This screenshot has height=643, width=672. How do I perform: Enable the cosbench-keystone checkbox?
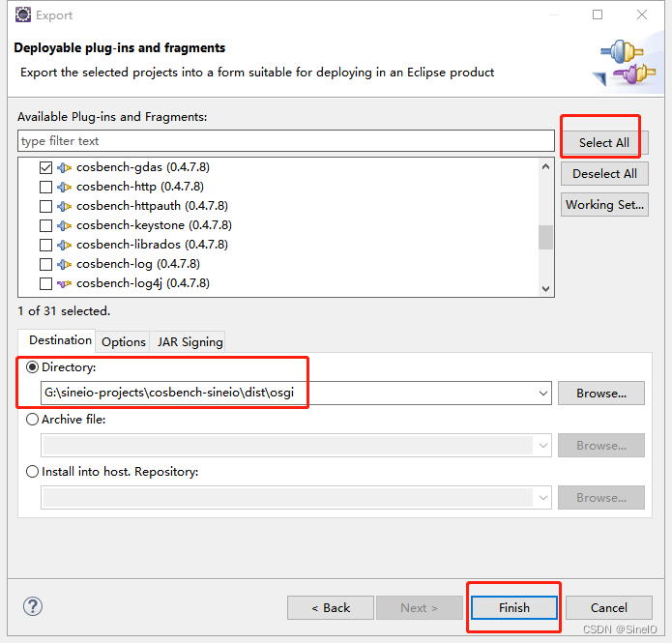[45, 225]
